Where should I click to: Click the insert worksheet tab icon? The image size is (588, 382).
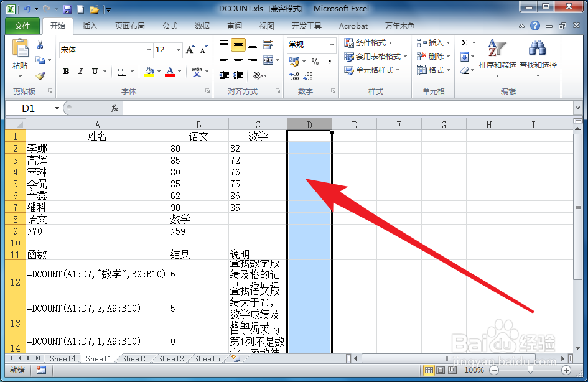pos(236,359)
